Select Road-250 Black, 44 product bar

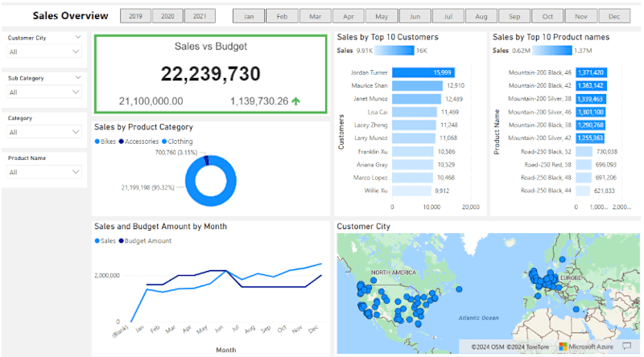(x=583, y=191)
